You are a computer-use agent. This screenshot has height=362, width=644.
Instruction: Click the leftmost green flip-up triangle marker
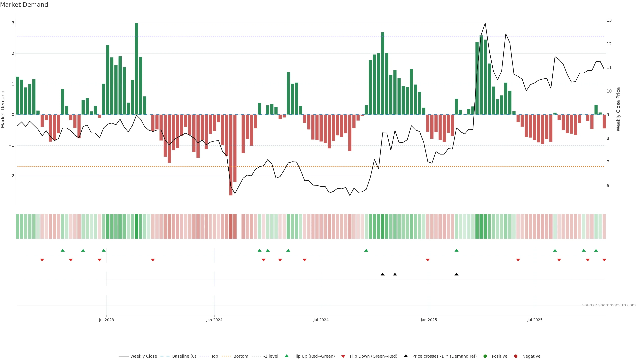(x=63, y=250)
